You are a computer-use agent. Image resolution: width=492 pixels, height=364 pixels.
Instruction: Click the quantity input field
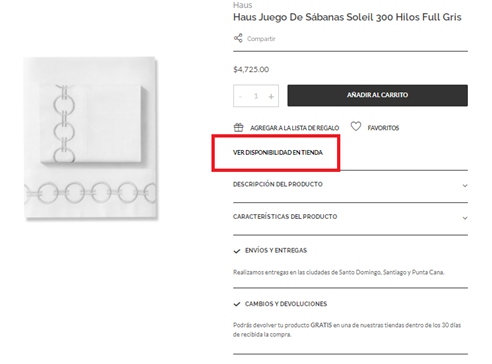[x=256, y=96]
